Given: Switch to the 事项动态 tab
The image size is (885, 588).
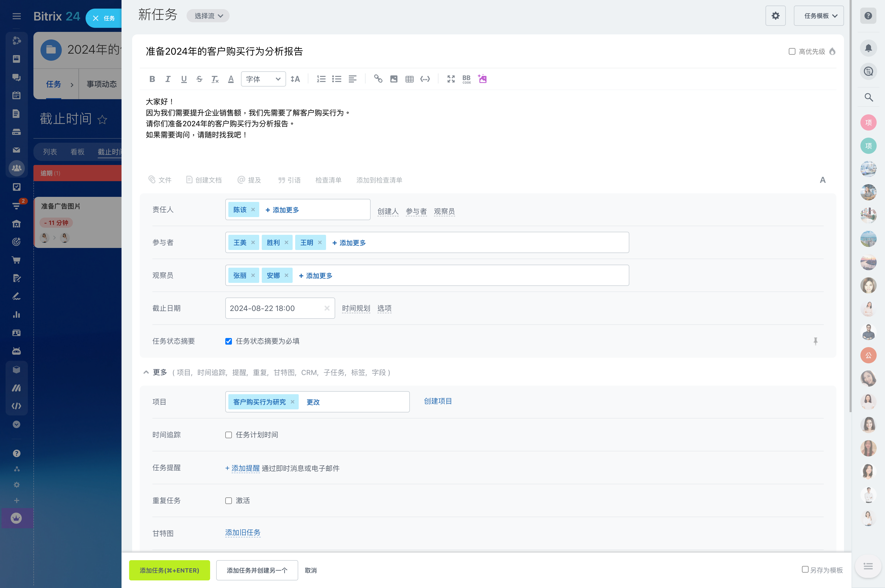Looking at the screenshot, I should click(101, 84).
